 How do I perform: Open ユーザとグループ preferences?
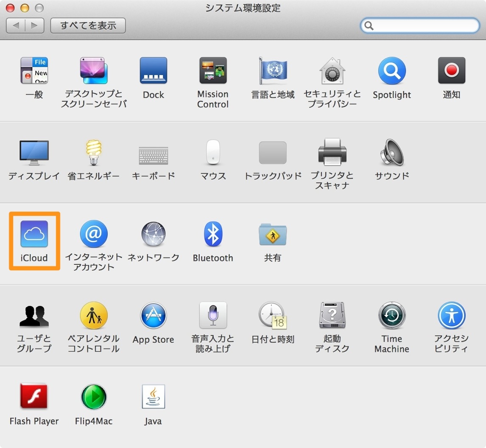click(x=34, y=316)
